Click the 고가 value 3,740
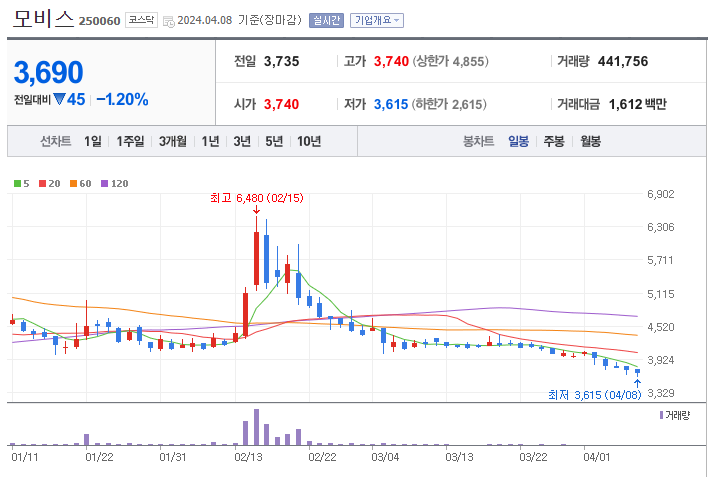708x477 pixels. click(x=391, y=61)
